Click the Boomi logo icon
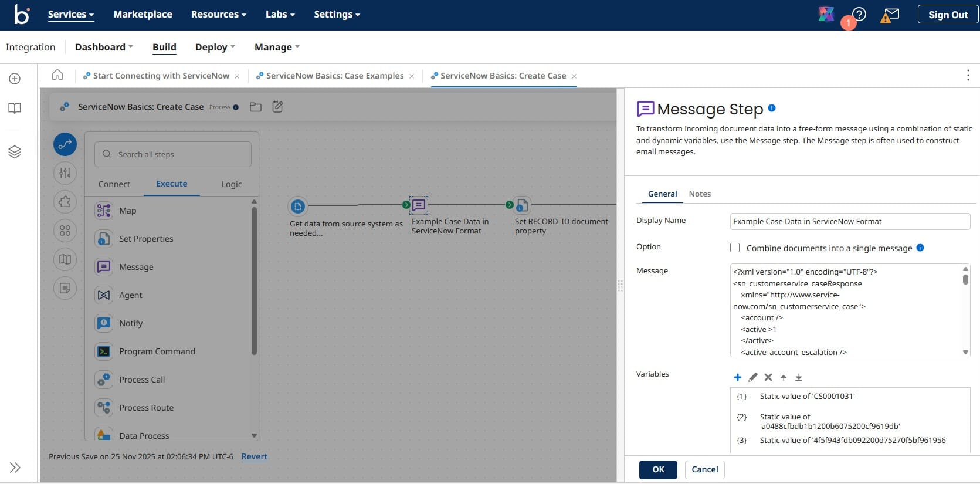This screenshot has width=980, height=484. pyautogui.click(x=21, y=15)
